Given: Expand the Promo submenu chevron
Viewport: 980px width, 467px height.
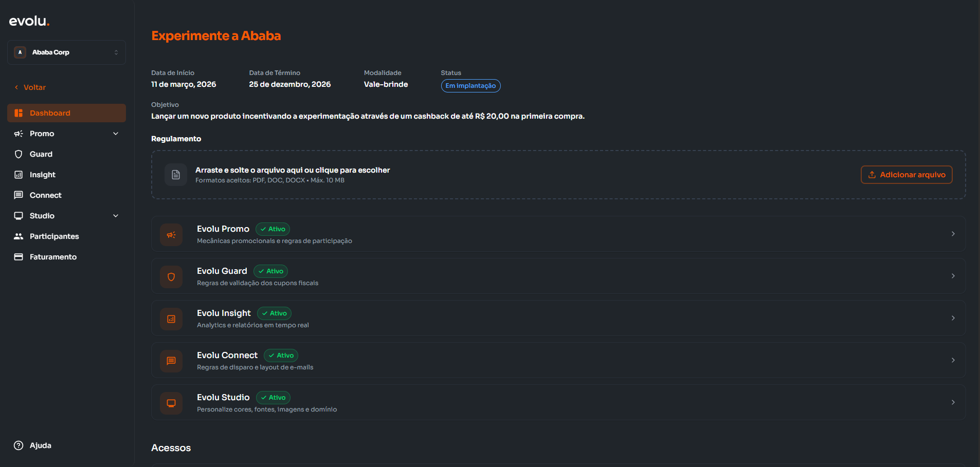Looking at the screenshot, I should point(116,134).
